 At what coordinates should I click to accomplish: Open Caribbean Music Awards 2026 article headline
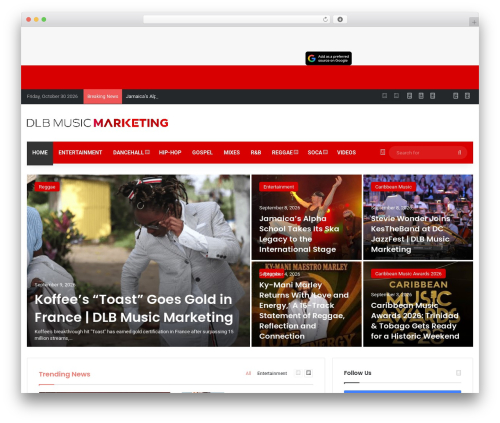click(415, 321)
